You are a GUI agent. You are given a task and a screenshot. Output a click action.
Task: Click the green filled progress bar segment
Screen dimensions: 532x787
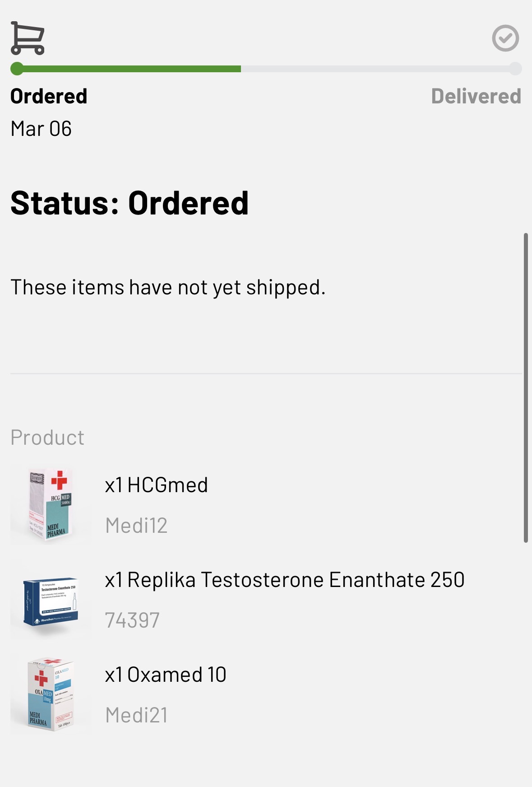click(x=131, y=69)
